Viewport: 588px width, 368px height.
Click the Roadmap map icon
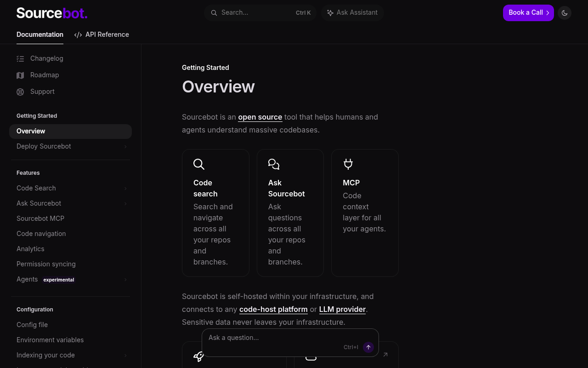(20, 75)
